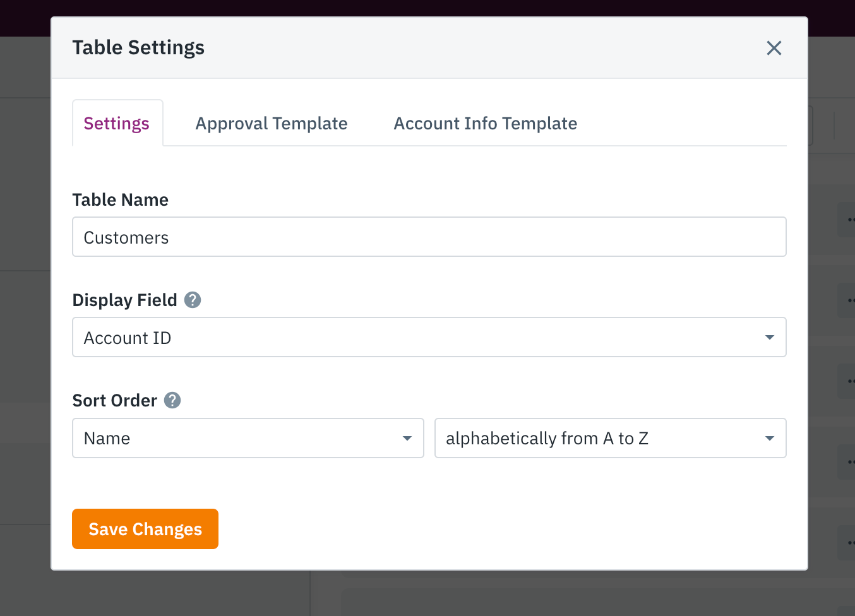The width and height of the screenshot is (855, 616).
Task: Close the Table Settings dialog
Action: [x=774, y=48]
